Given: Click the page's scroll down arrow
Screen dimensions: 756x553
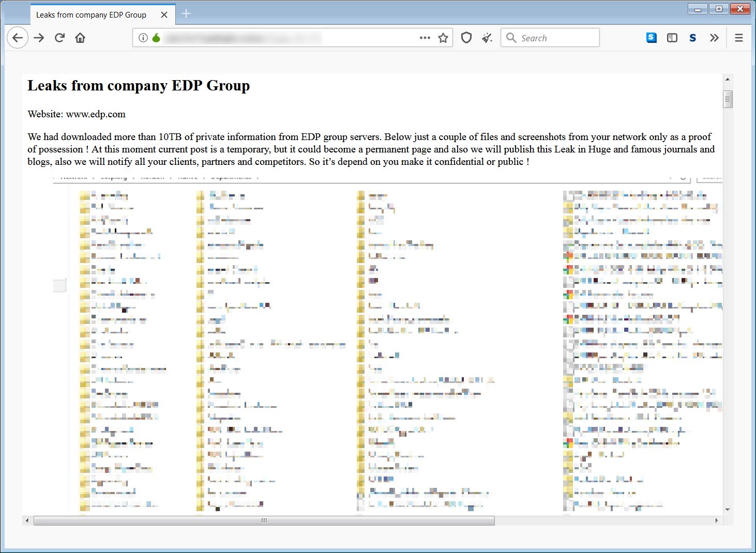Looking at the screenshot, I should pyautogui.click(x=728, y=510).
